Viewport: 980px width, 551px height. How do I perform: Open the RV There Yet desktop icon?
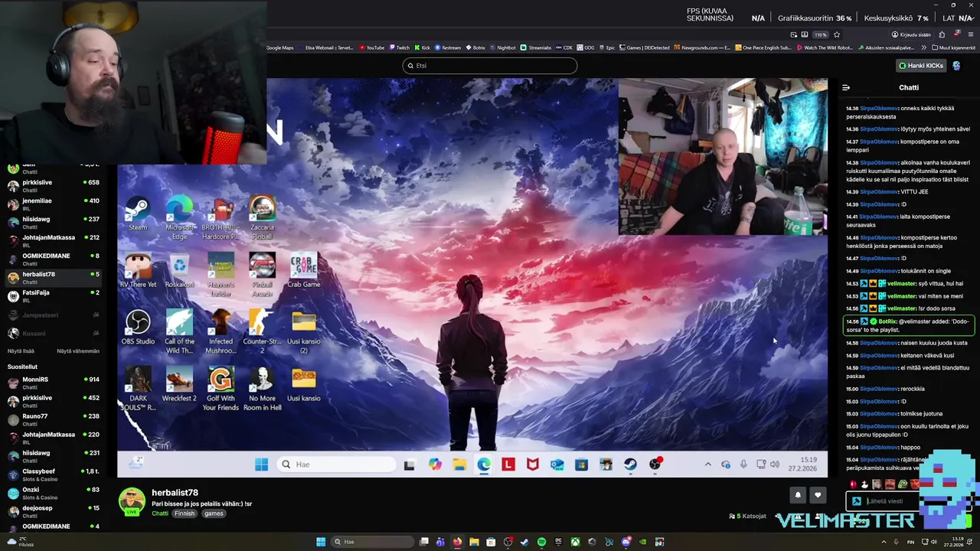(138, 270)
